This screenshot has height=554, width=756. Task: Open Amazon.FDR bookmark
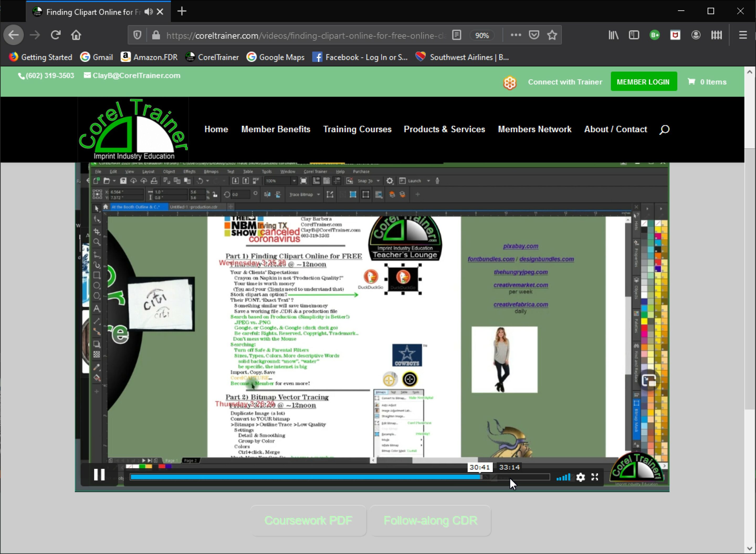[149, 57]
